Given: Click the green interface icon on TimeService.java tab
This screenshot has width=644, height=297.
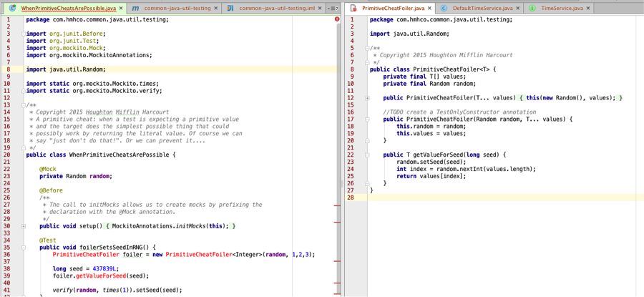Looking at the screenshot, I should click(532, 8).
